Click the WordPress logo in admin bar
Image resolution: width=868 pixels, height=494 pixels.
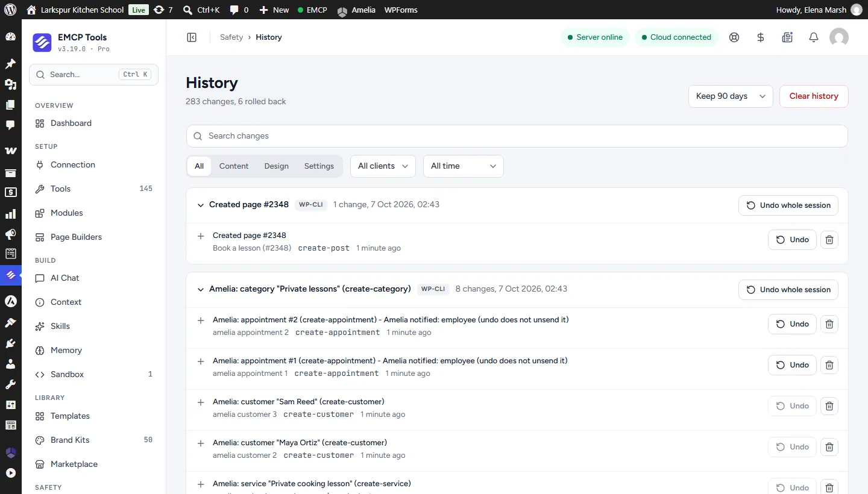tap(10, 10)
